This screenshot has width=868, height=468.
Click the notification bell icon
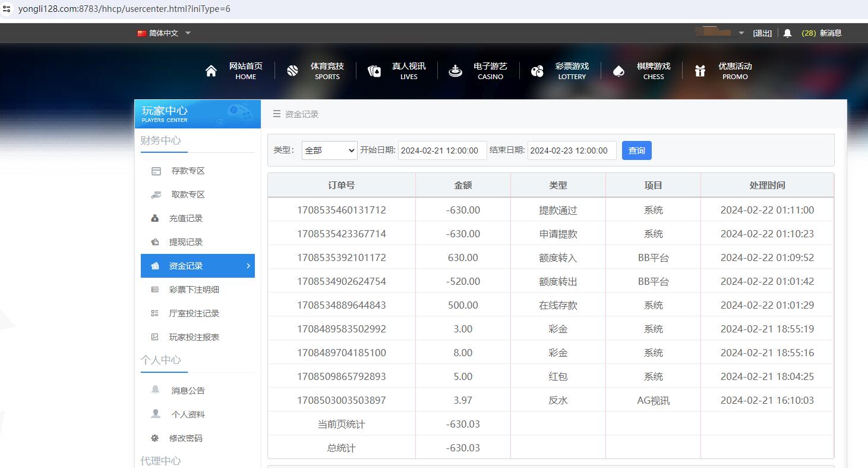click(x=787, y=33)
